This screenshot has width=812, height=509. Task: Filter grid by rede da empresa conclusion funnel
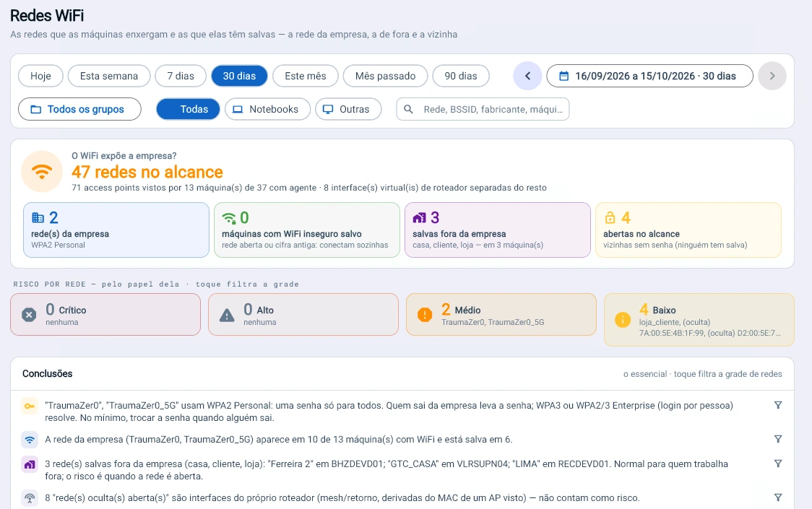coord(778,439)
